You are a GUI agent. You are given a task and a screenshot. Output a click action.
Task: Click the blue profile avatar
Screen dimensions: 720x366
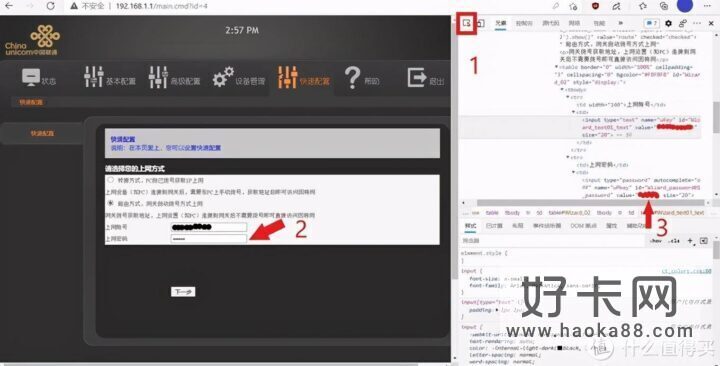click(685, 6)
